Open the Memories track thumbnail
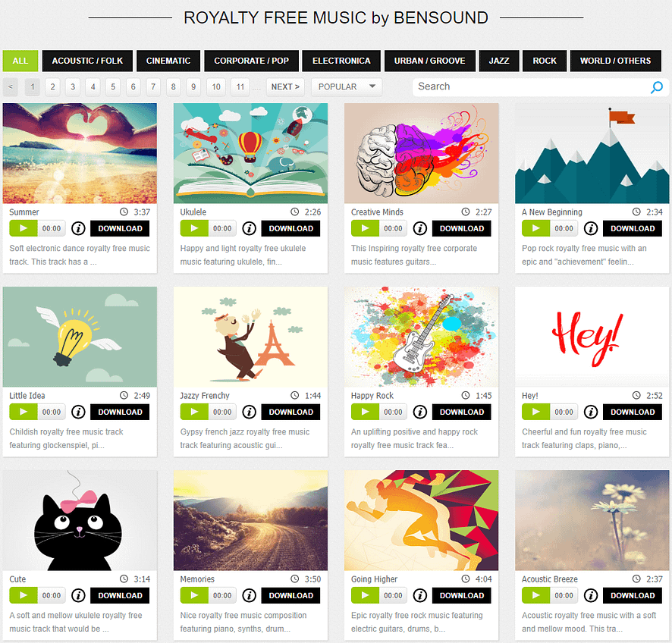The image size is (672, 643). 251,520
